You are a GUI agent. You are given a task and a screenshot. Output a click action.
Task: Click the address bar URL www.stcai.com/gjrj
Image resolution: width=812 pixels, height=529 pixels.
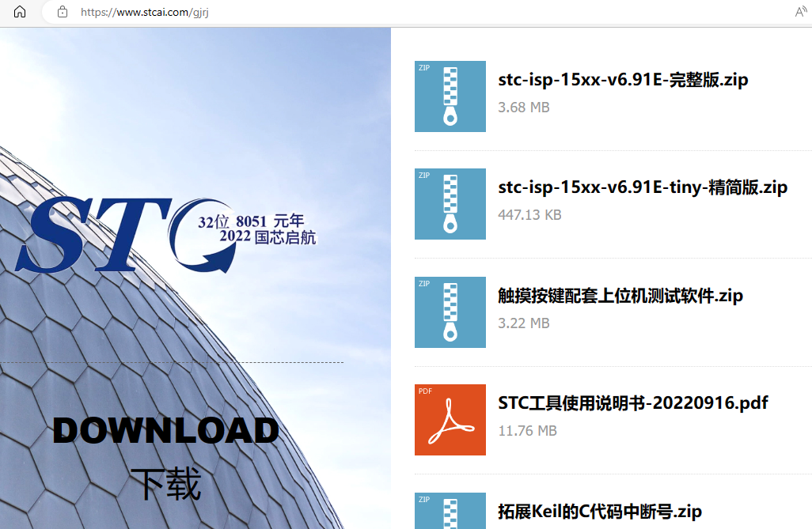(x=145, y=12)
